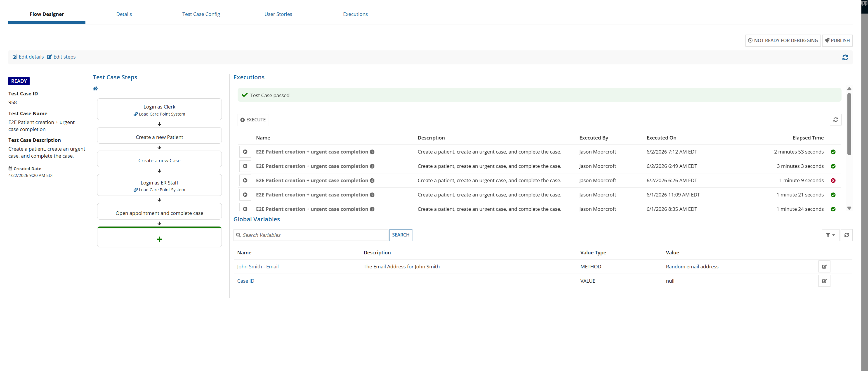Play the 6:49 AM execution row
This screenshot has width=868, height=371.
(245, 166)
